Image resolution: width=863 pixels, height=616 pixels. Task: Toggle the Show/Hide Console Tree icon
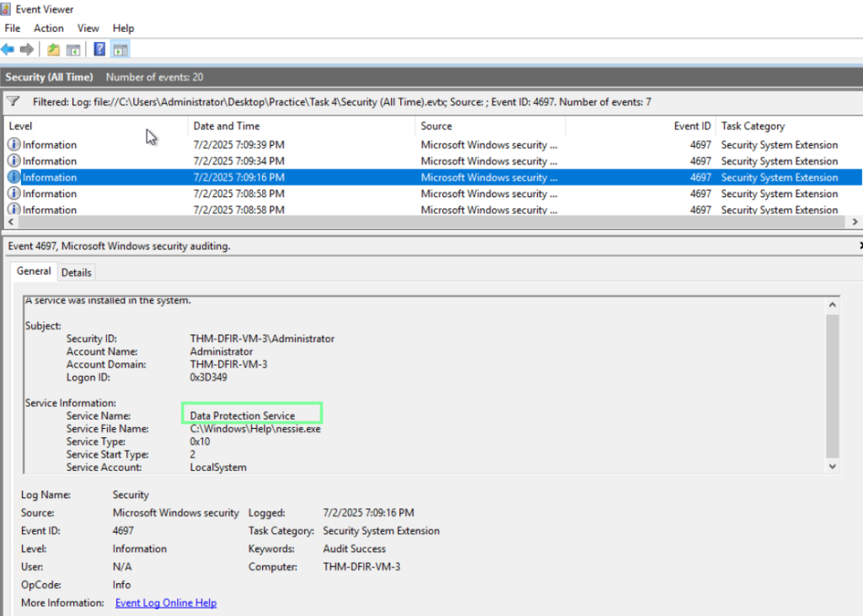coord(73,50)
